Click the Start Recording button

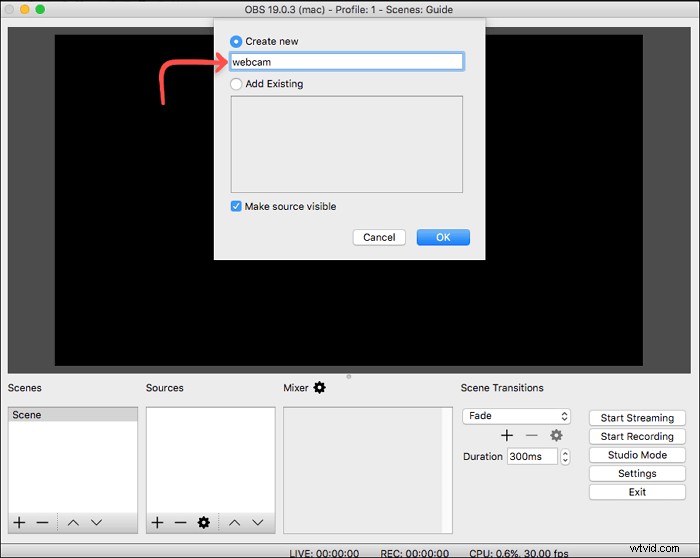coord(637,437)
